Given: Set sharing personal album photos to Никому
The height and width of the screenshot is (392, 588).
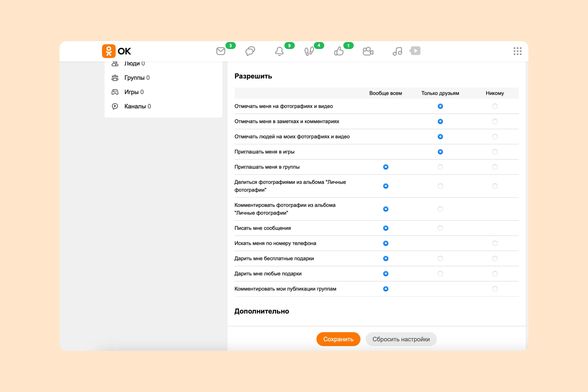Looking at the screenshot, I should [x=495, y=186].
